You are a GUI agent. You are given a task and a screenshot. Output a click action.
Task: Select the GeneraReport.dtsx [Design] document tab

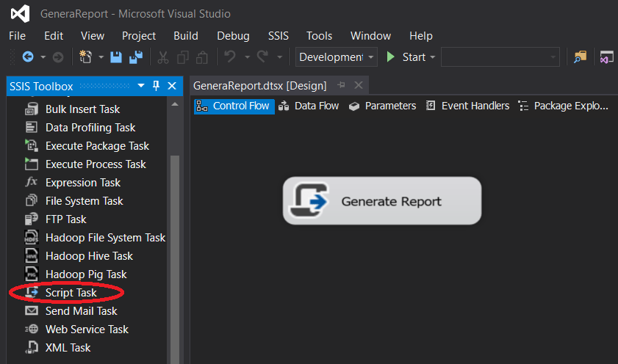click(259, 86)
